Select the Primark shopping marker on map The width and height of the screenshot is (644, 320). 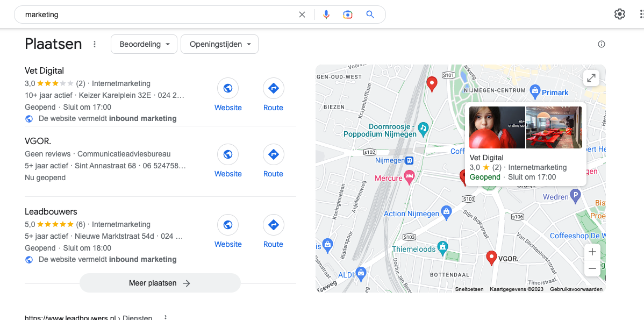click(535, 90)
